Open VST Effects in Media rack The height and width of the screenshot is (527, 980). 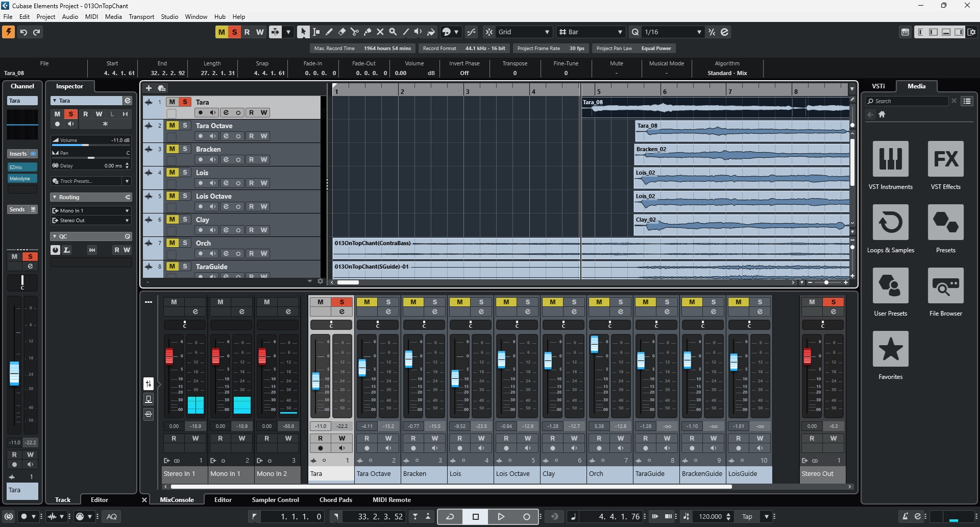(946, 159)
